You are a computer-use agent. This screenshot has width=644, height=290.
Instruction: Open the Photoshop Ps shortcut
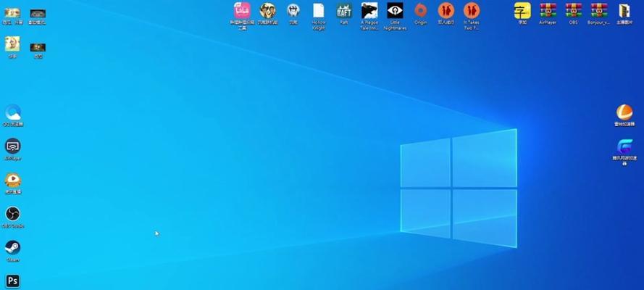pos(13,281)
